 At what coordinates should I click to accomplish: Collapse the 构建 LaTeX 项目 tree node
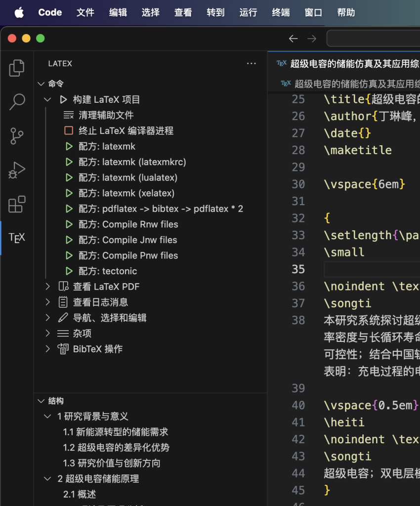pos(48,99)
